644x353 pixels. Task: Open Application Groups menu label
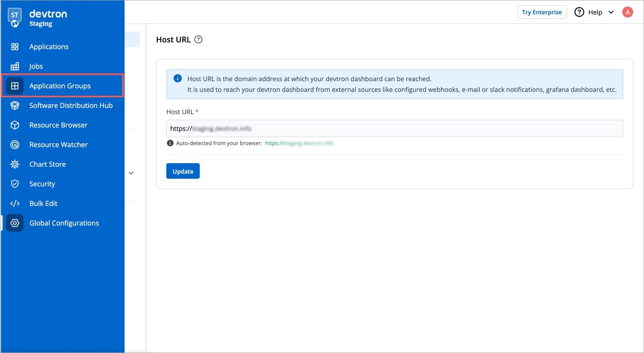(x=60, y=86)
